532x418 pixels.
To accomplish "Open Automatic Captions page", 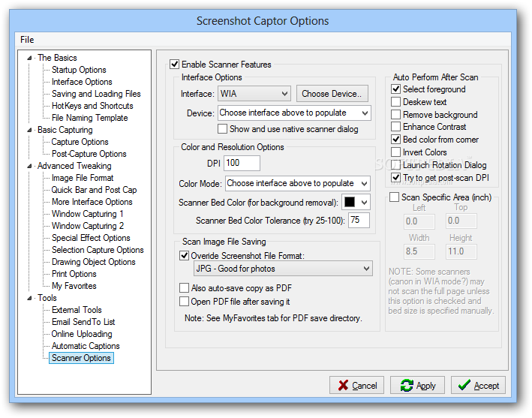I will click(x=86, y=346).
